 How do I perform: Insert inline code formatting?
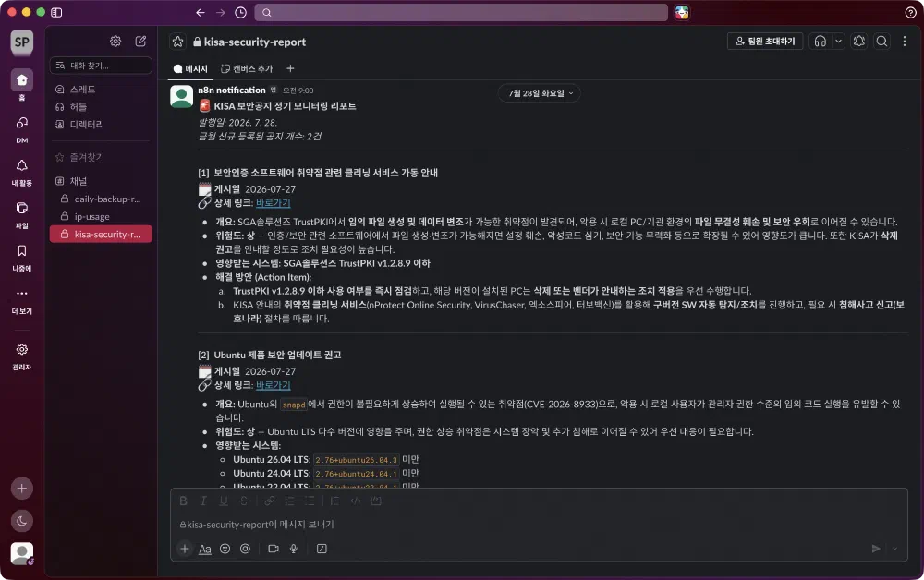pos(356,501)
